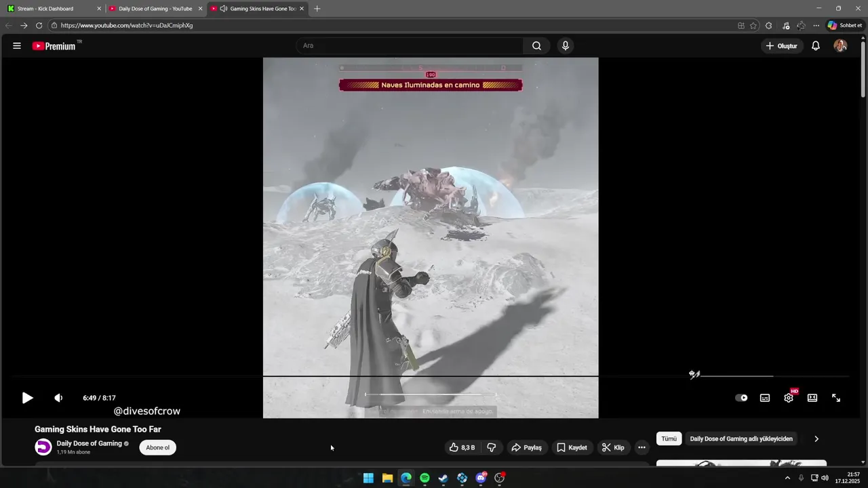
Task: Open File Explorer from the taskbar
Action: click(387, 478)
